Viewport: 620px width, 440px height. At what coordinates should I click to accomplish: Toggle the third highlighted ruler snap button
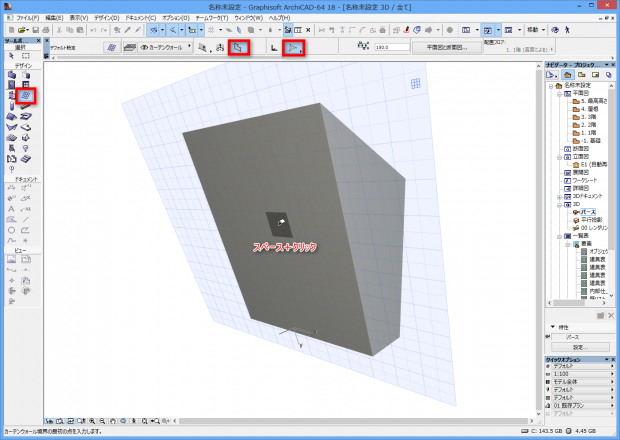pyautogui.click(x=192, y=30)
